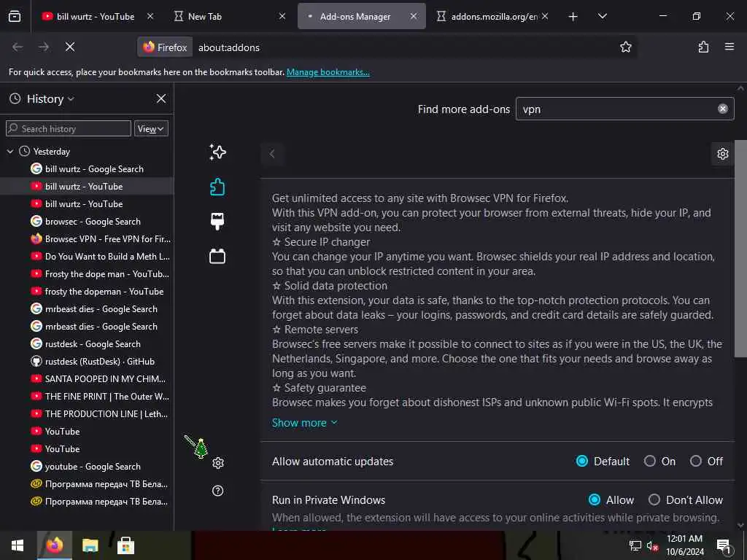Open a new tab with plus button
The height and width of the screenshot is (560, 747).
(x=573, y=17)
